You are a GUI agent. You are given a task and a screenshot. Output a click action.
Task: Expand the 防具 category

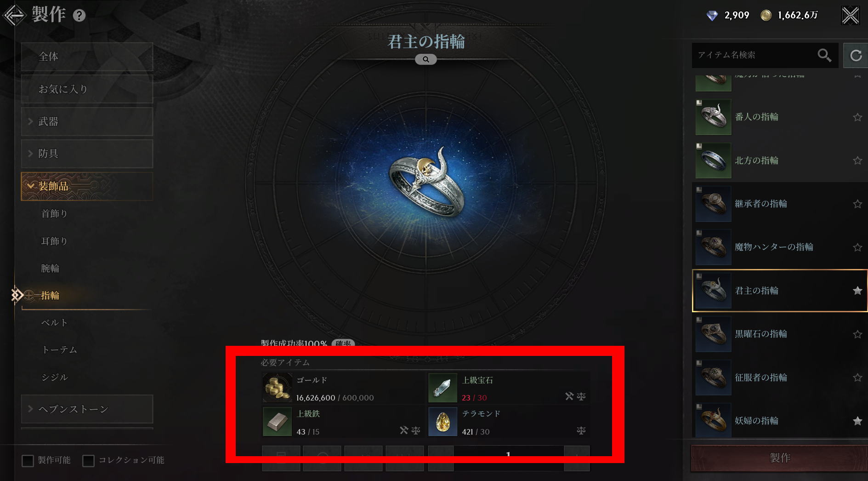[87, 154]
